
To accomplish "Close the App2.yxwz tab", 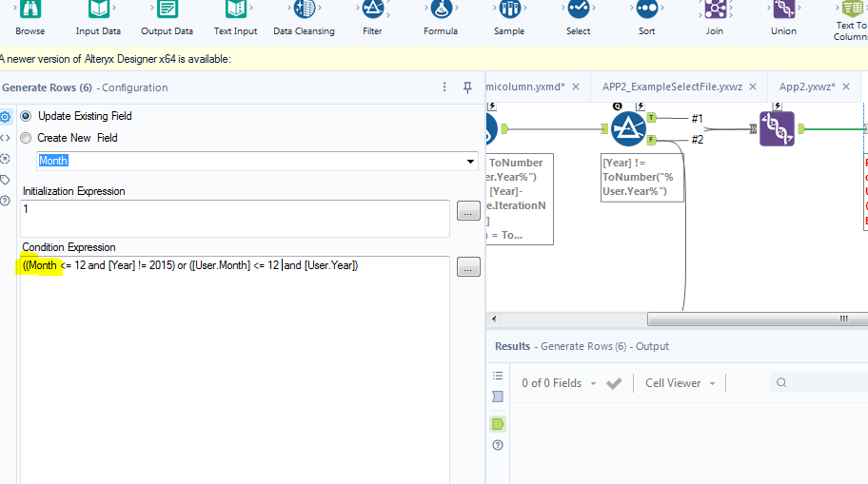I will click(x=846, y=87).
